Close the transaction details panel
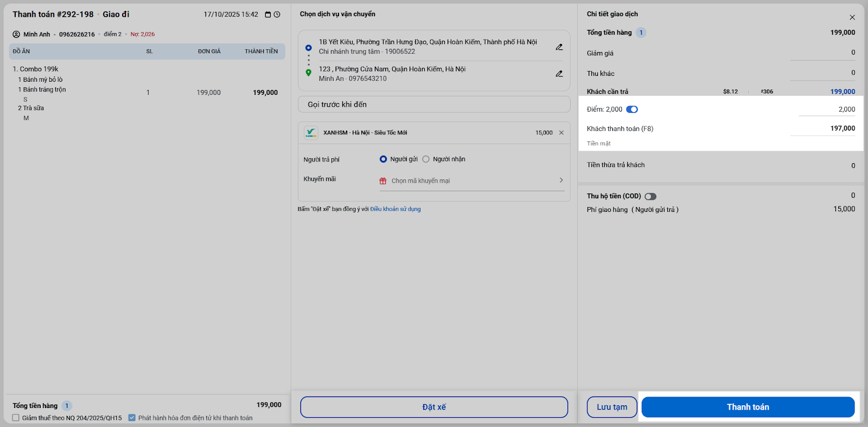The width and height of the screenshot is (868, 427). (x=852, y=17)
